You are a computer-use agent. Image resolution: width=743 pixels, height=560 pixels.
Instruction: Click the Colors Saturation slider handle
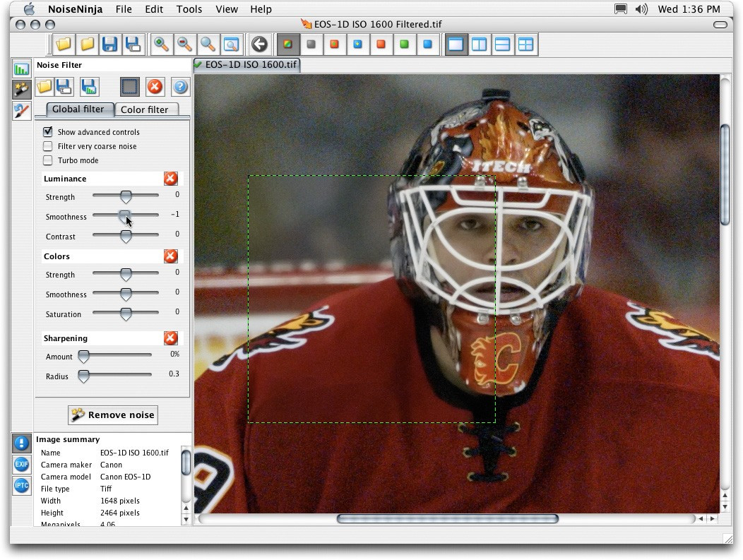(x=126, y=314)
